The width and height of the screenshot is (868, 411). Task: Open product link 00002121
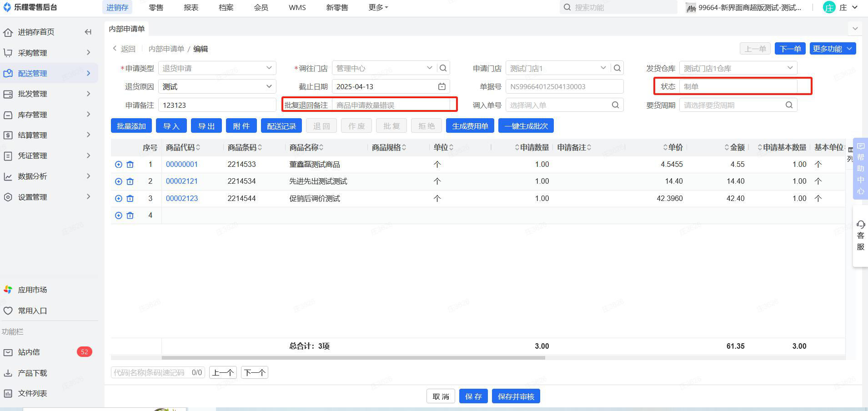182,181
